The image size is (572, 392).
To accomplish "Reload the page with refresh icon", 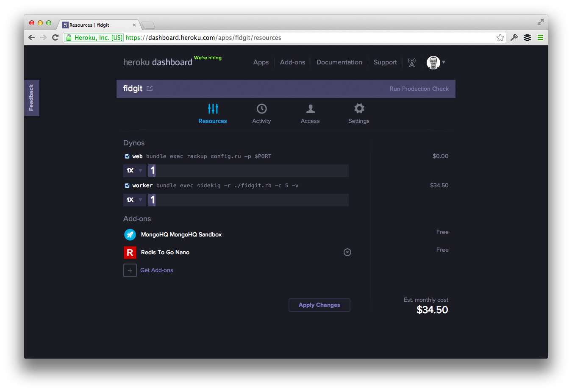I will [55, 38].
